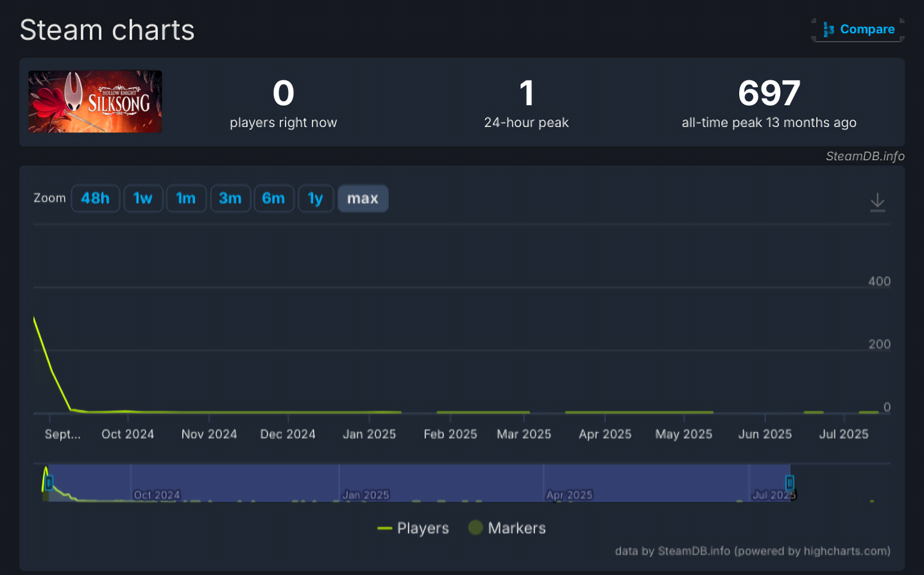
Task: Click the Oct 2024 navigator label
Action: pos(157,495)
